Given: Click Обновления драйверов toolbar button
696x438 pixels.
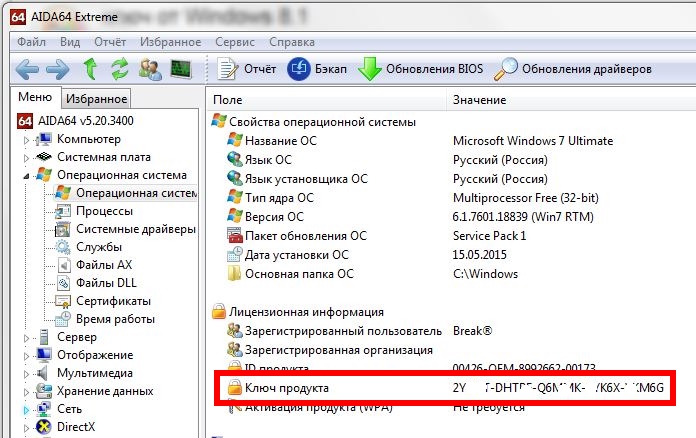Looking at the screenshot, I should (575, 69).
